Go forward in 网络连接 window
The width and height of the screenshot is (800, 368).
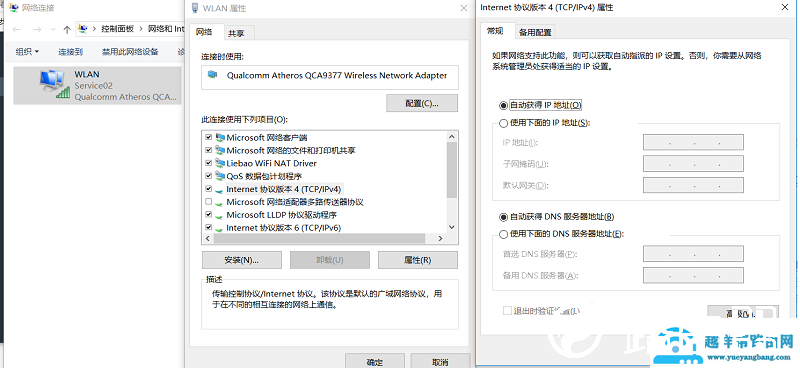37,30
